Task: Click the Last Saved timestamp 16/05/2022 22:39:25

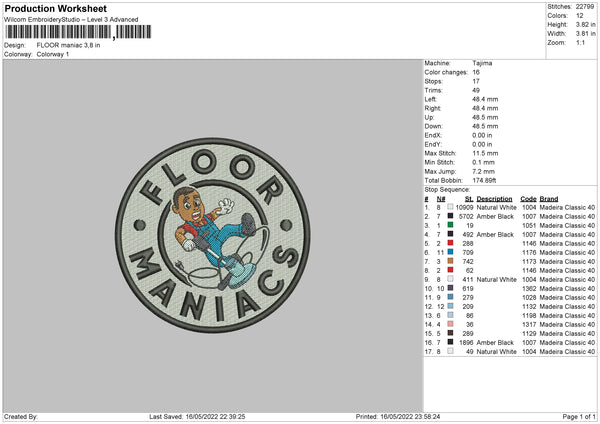Action: click(215, 417)
